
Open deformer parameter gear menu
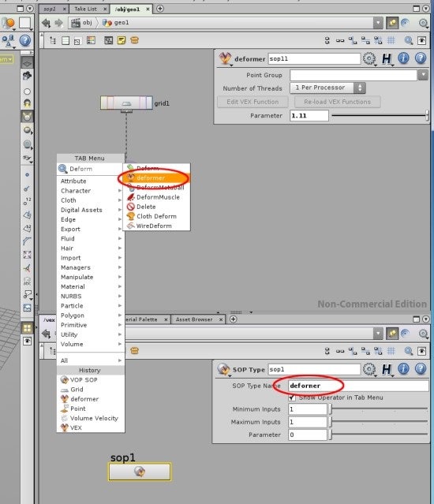coord(369,58)
